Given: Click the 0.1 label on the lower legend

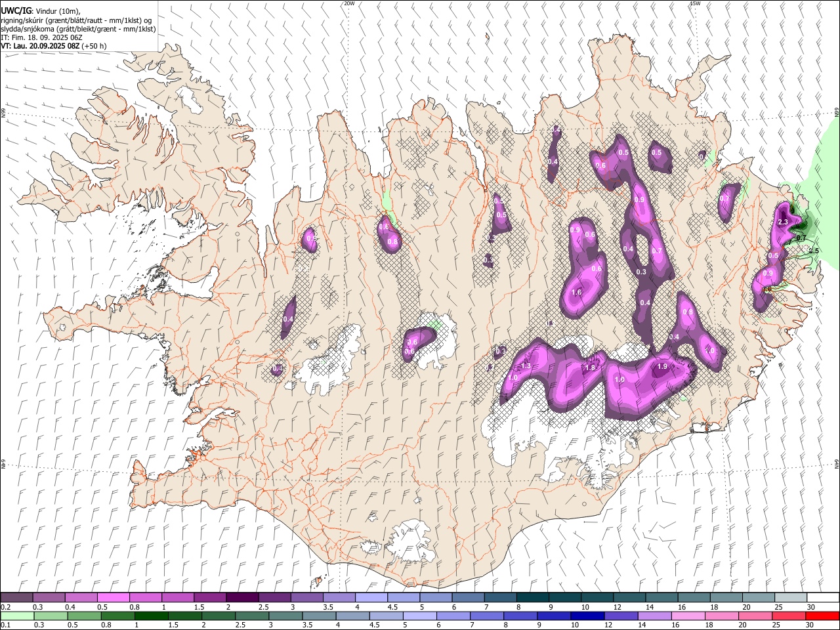Looking at the screenshot, I should click(5, 625).
